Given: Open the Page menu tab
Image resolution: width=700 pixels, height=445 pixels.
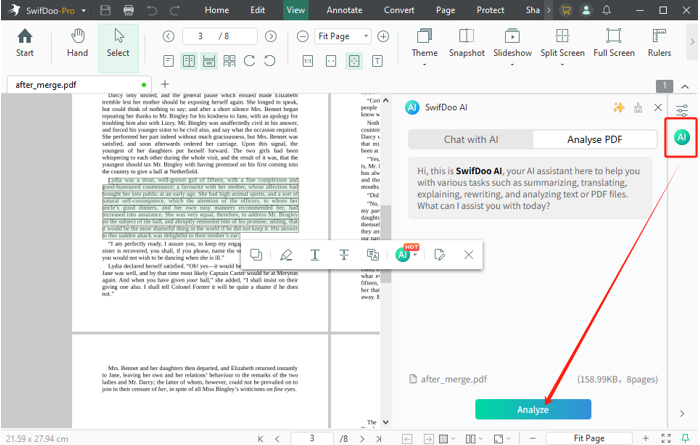Looking at the screenshot, I should (446, 10).
